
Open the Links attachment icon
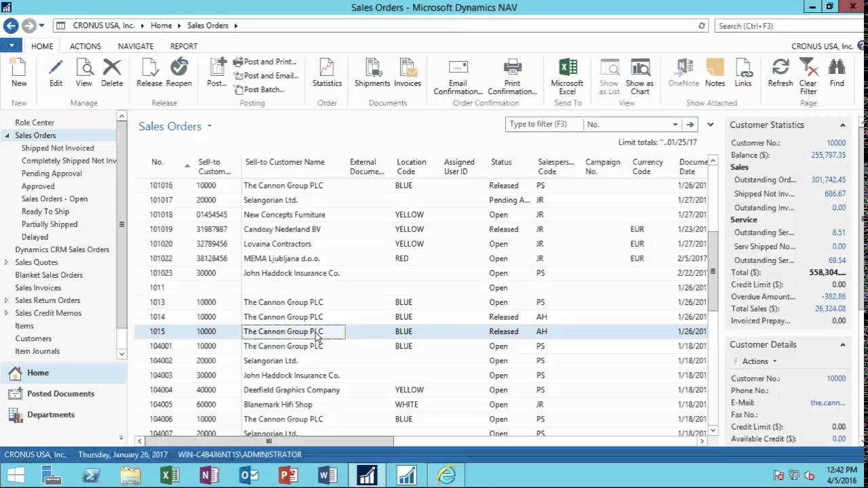pos(743,68)
